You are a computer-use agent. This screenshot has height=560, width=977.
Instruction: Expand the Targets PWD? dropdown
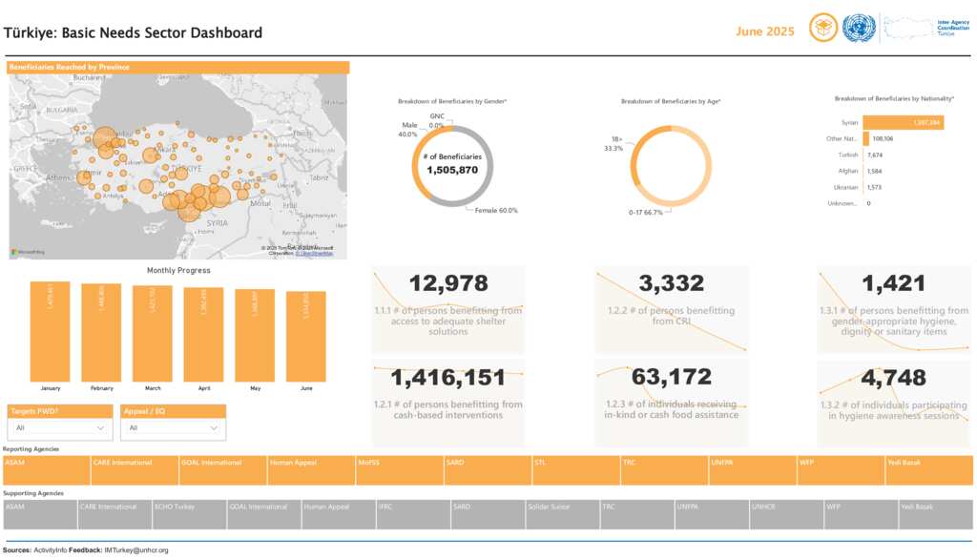click(59, 429)
